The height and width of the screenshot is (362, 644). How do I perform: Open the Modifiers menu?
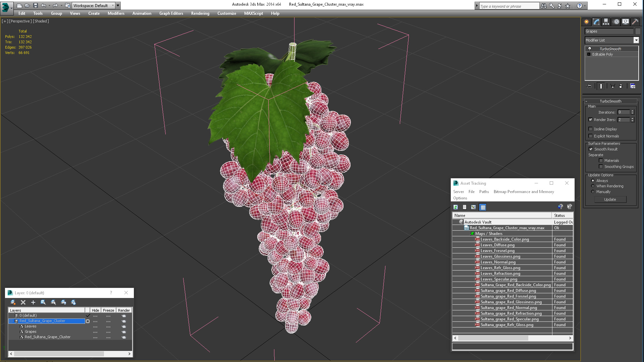point(116,13)
